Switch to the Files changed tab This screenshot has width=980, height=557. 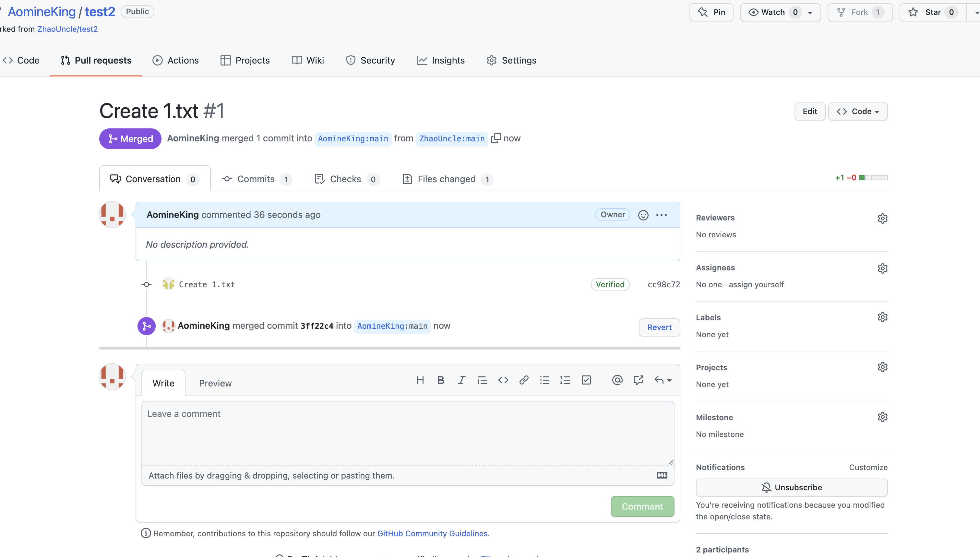click(x=447, y=179)
